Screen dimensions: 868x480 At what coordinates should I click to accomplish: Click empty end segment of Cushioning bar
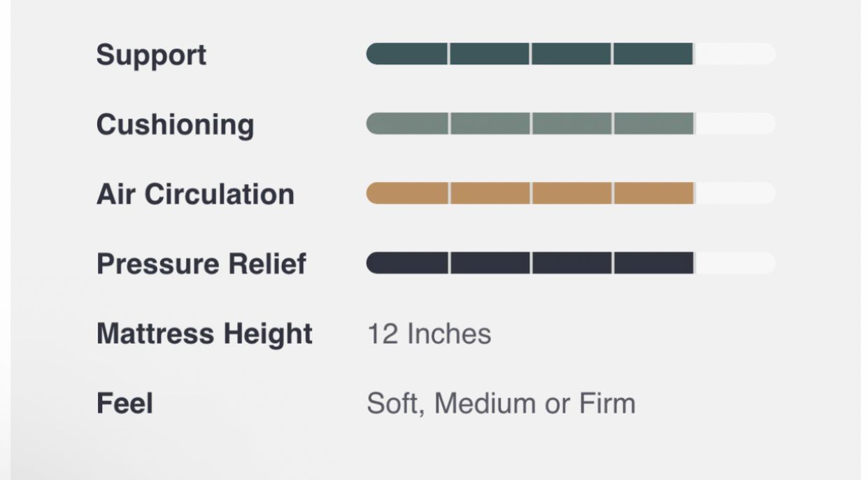(735, 123)
